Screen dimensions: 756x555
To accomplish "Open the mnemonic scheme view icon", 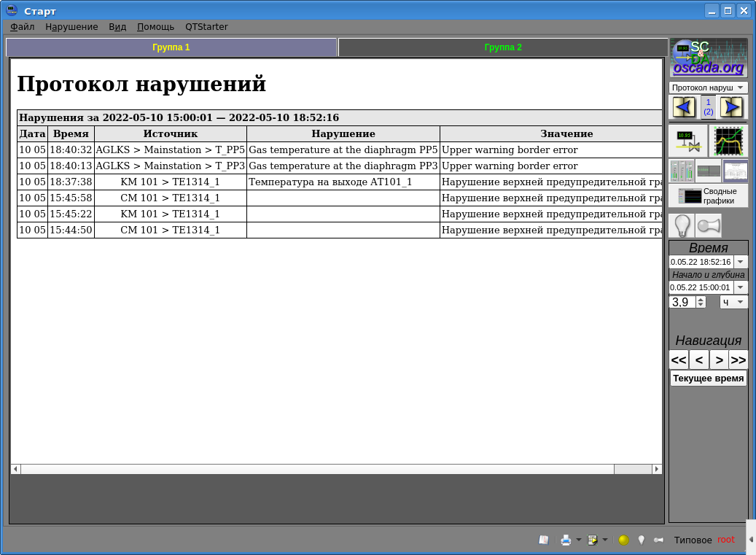I will [687, 141].
